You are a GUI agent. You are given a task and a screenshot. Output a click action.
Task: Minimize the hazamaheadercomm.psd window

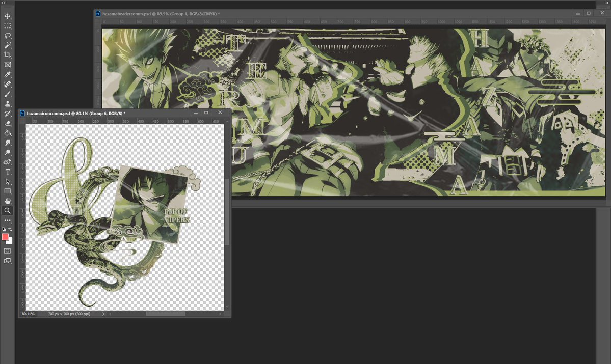[578, 13]
